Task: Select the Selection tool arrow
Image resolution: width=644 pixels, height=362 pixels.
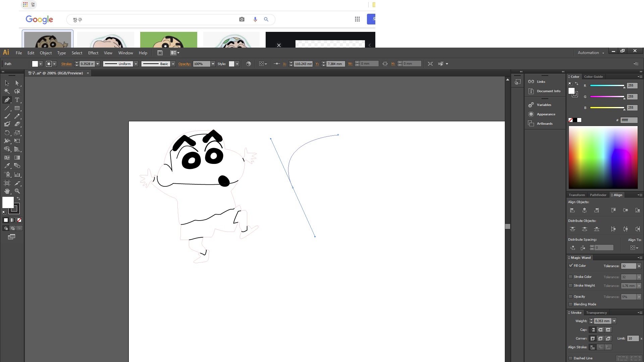Action: [x=7, y=83]
